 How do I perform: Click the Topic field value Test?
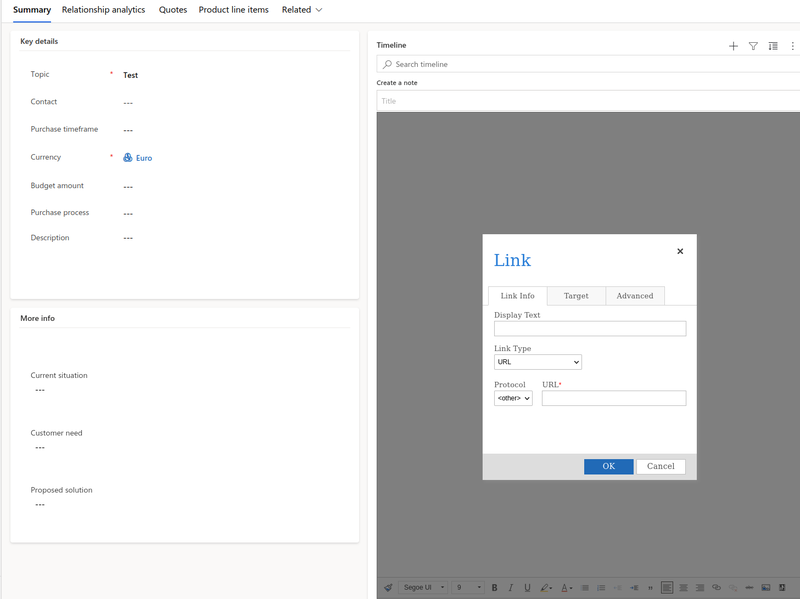[x=131, y=75]
